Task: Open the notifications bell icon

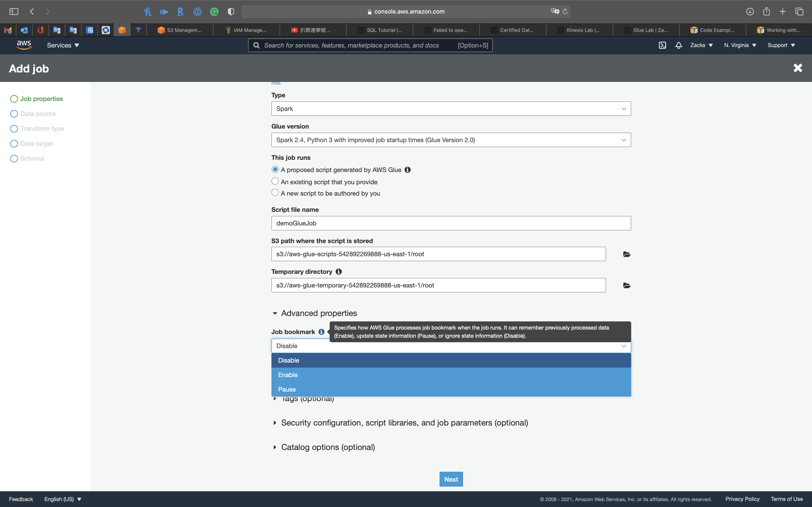Action: tap(679, 45)
